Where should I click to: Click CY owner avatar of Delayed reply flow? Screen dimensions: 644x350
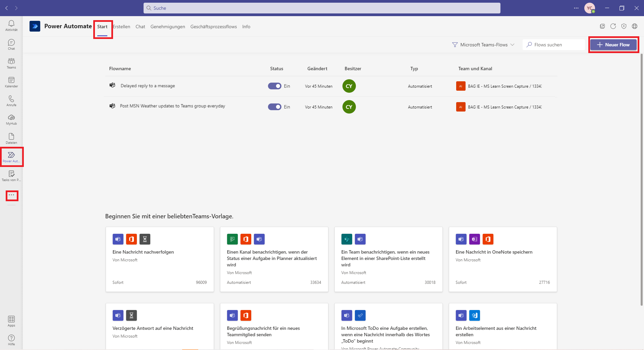coord(349,86)
